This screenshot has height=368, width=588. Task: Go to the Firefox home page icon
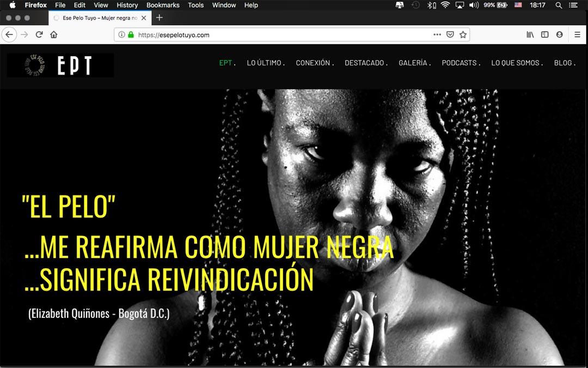53,34
